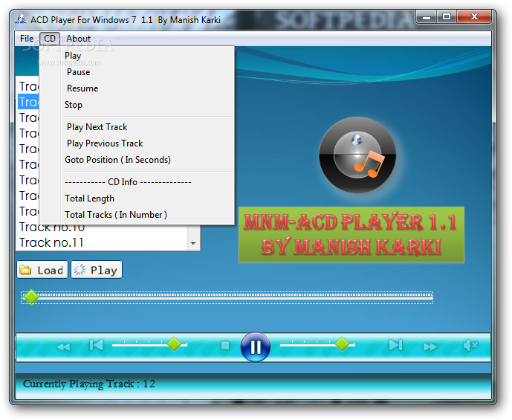Click the app icon in the title bar

point(21,19)
